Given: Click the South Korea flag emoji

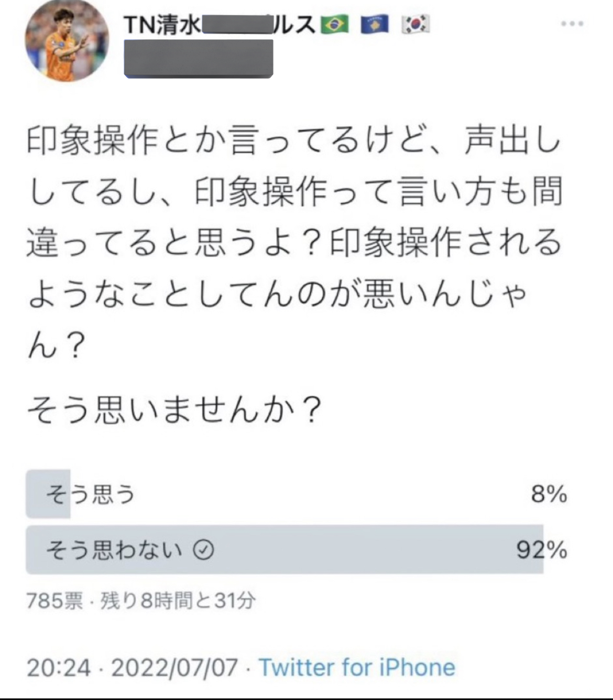Looking at the screenshot, I should point(415,25).
